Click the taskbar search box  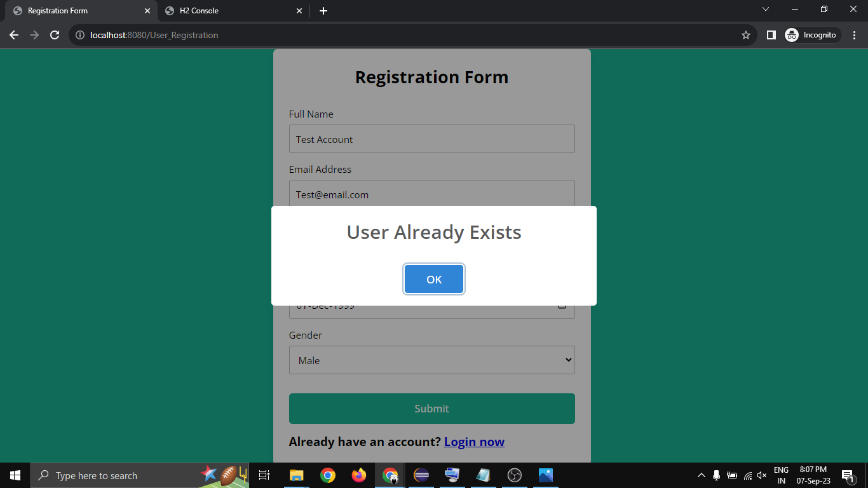pyautogui.click(x=140, y=475)
